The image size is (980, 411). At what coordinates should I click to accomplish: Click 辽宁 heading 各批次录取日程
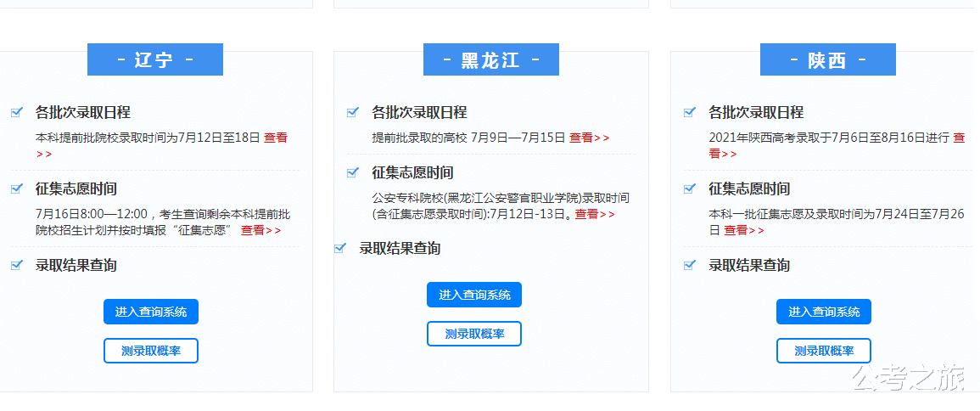tap(83, 113)
